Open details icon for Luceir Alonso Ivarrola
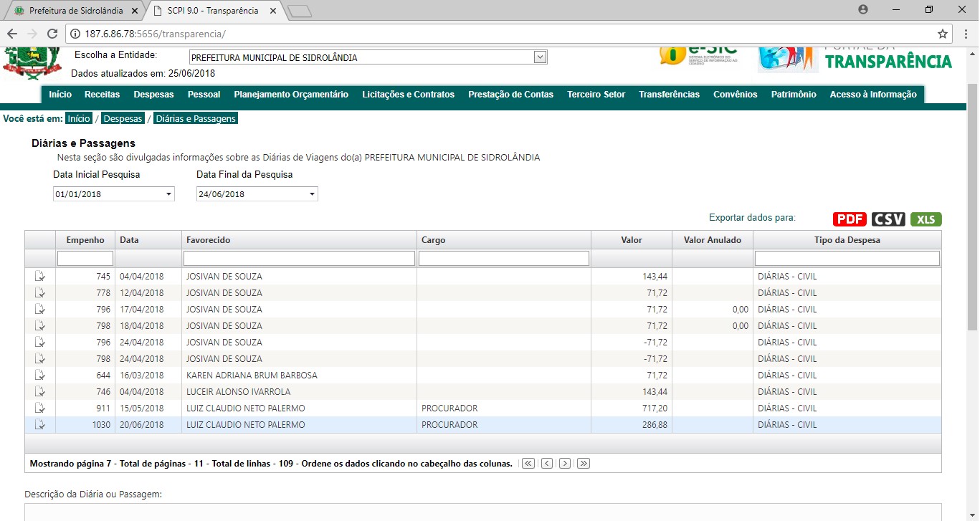This screenshot has height=521, width=980. [x=40, y=391]
